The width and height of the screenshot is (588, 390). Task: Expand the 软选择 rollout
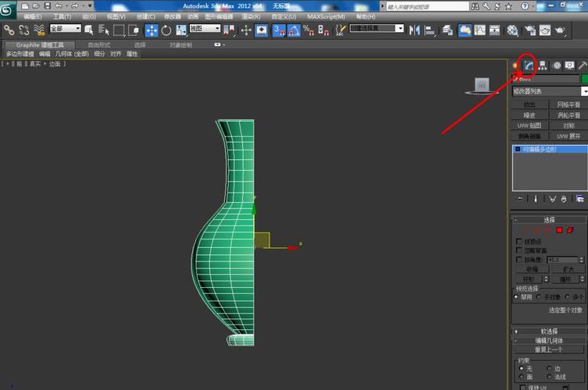[x=550, y=331]
